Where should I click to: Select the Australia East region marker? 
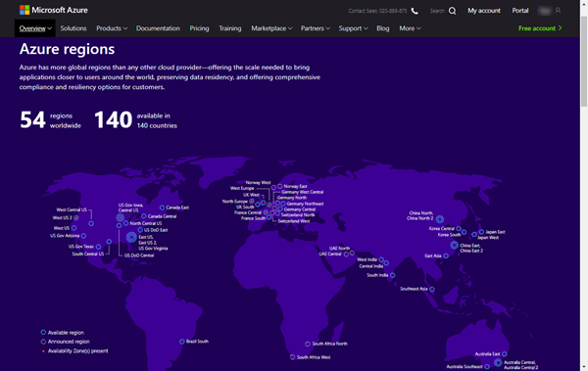pos(505,353)
